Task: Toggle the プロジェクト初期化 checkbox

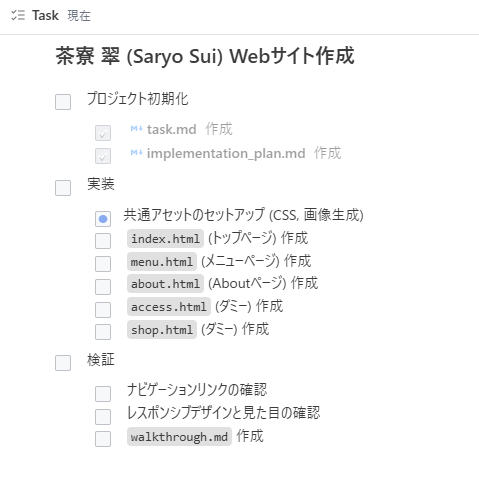Action: point(63,102)
